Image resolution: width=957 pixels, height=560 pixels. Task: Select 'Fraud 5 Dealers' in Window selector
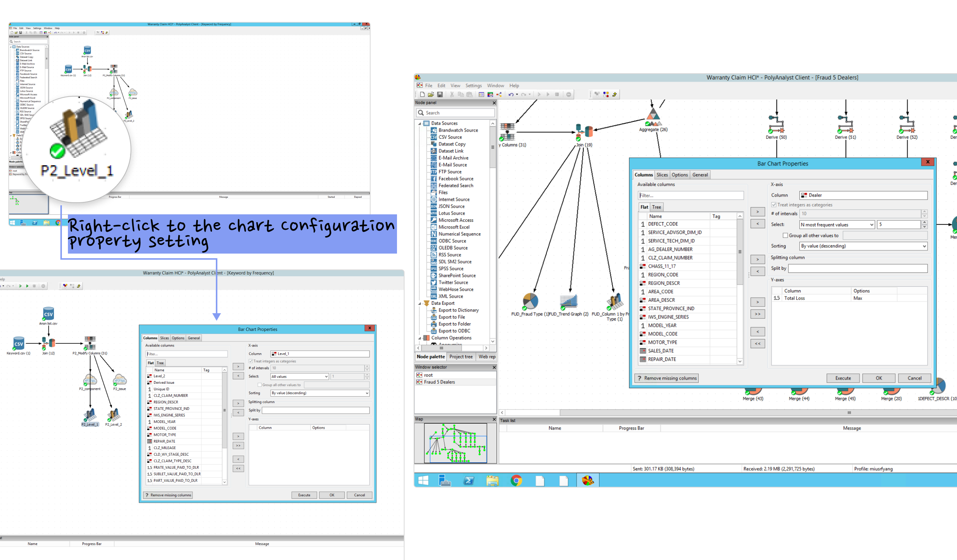coord(439,382)
